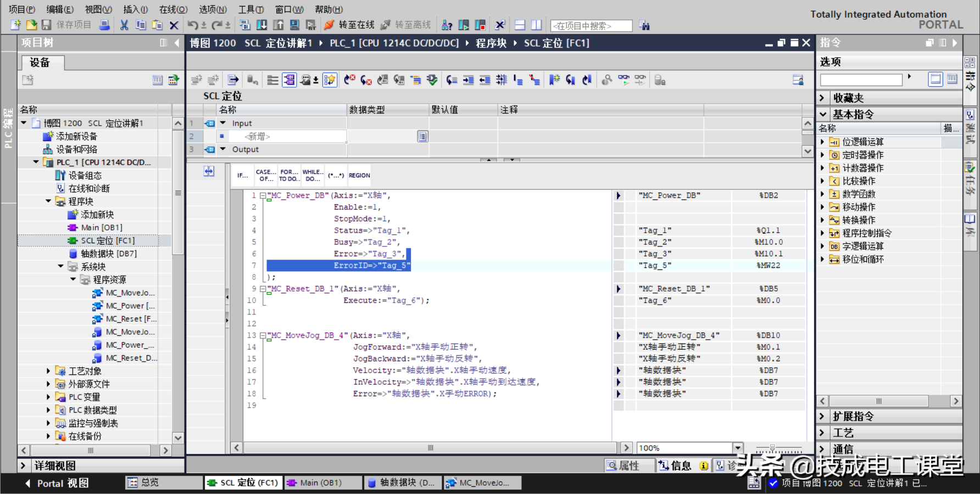The height and width of the screenshot is (494, 980).
Task: Click the editor zoom slider handle
Action: pyautogui.click(x=772, y=448)
